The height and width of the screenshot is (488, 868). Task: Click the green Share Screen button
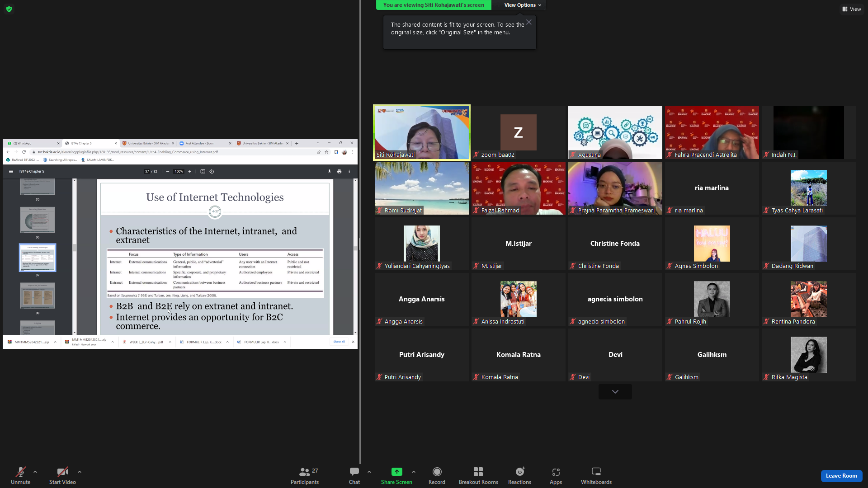pos(396,476)
